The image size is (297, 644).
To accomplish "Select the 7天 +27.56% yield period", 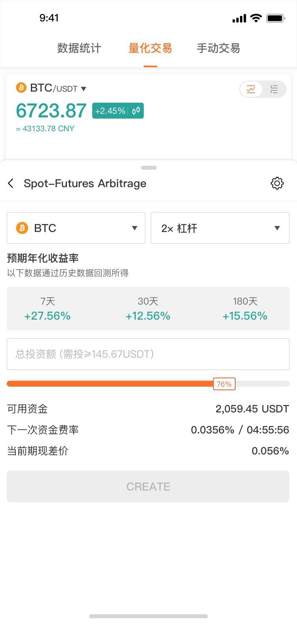I will pyautogui.click(x=48, y=309).
